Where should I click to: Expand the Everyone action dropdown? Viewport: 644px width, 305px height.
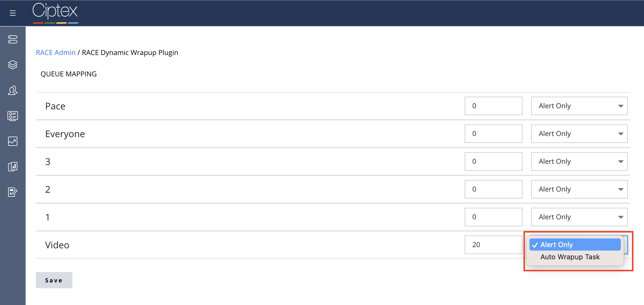click(x=579, y=134)
